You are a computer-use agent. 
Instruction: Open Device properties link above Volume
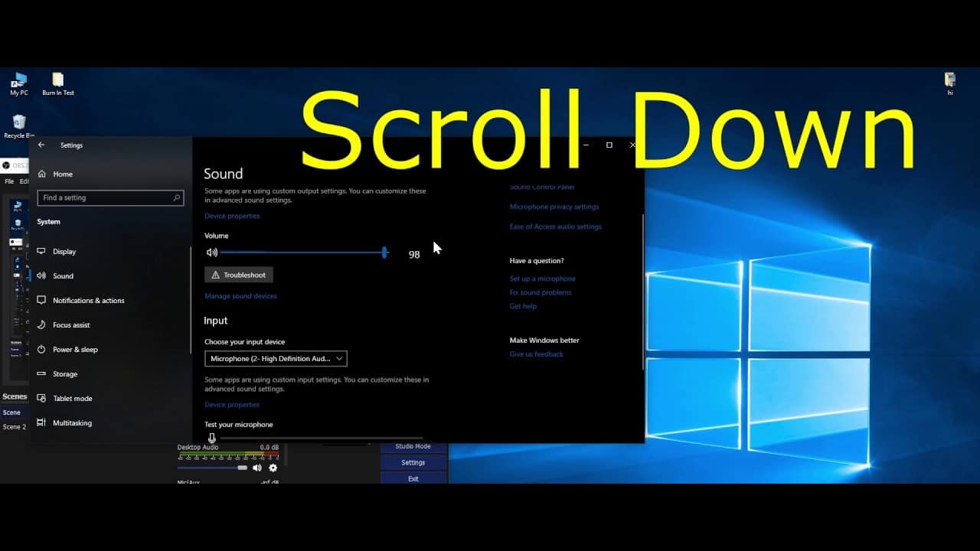coord(232,216)
